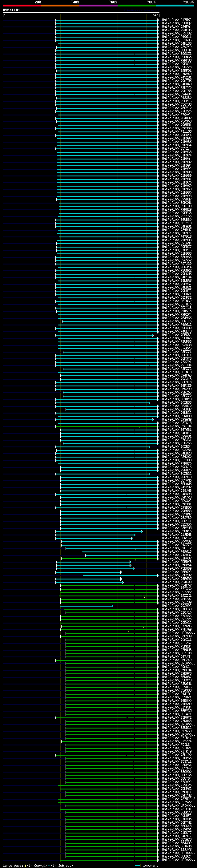Open hit UniRef100_Q27522-2

[179, 799]
